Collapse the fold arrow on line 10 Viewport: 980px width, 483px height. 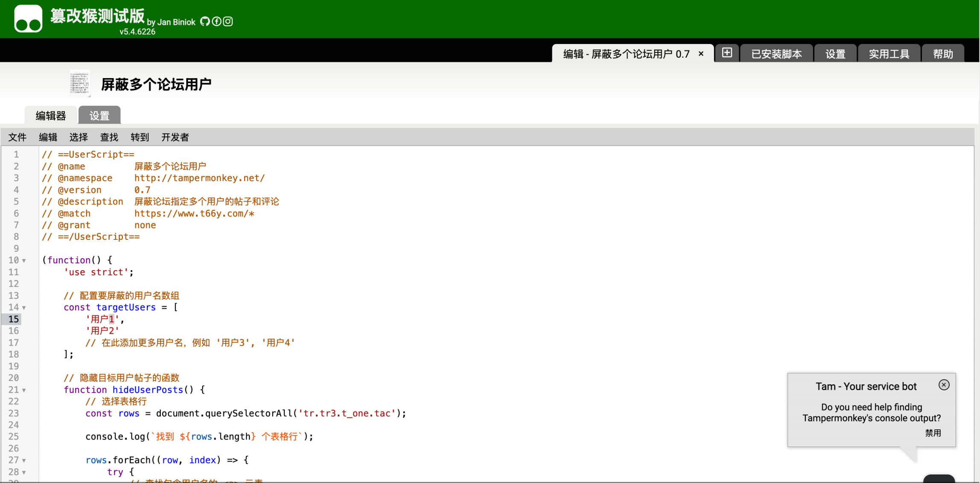(24, 261)
